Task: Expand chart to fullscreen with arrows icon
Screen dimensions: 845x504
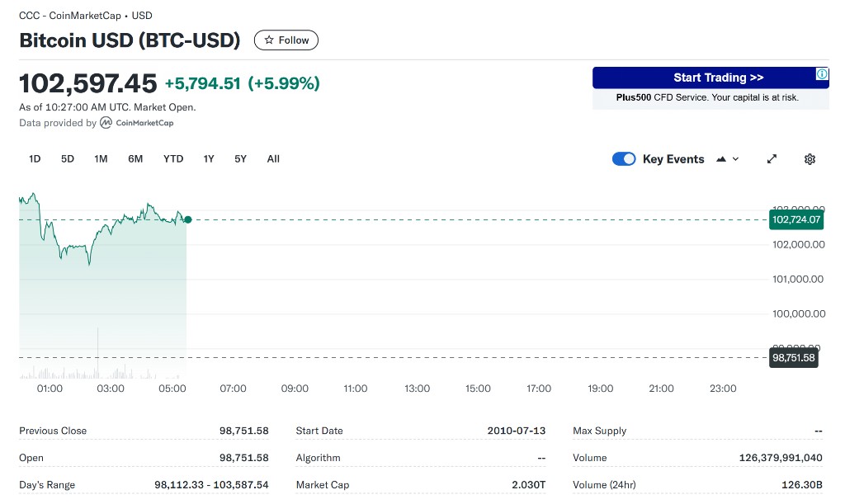Action: click(772, 159)
